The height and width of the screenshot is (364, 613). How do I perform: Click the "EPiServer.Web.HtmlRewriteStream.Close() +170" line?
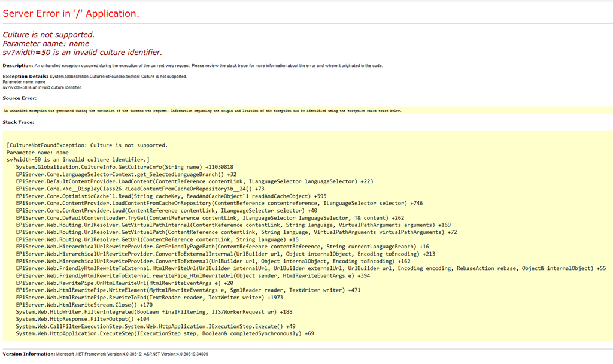click(x=84, y=305)
